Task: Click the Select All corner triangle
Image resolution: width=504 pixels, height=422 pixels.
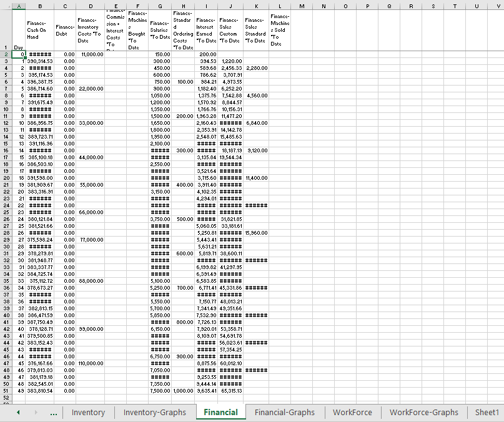Action: pyautogui.click(x=6, y=6)
